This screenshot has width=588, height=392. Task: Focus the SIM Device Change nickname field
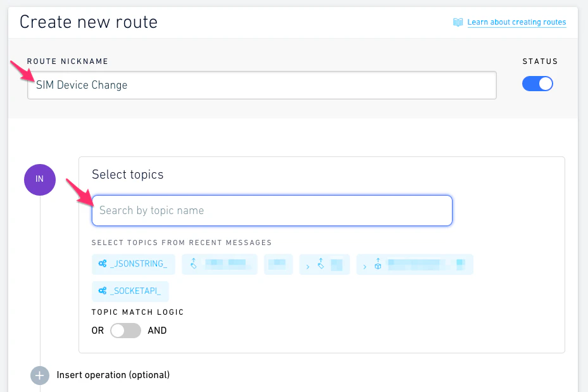261,84
